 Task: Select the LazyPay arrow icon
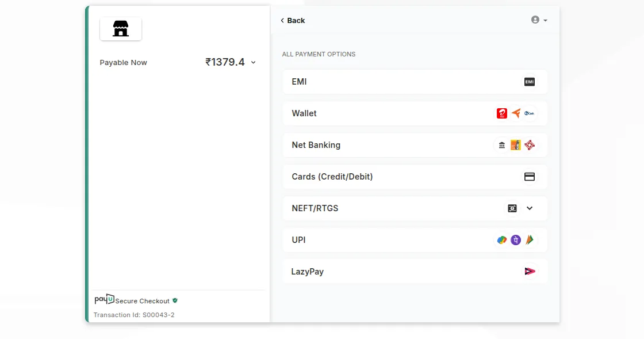(529, 271)
